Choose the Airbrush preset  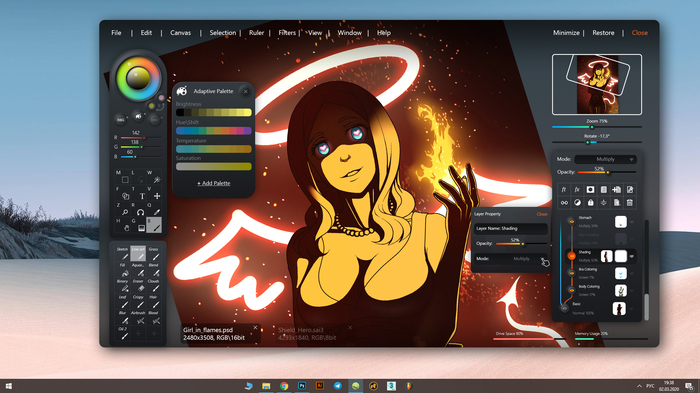pyautogui.click(x=138, y=318)
